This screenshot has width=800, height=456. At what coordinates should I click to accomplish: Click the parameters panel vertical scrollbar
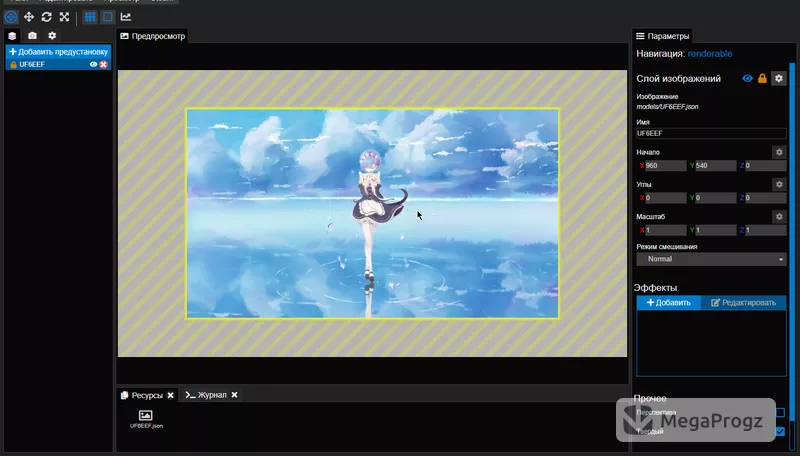coord(792,242)
